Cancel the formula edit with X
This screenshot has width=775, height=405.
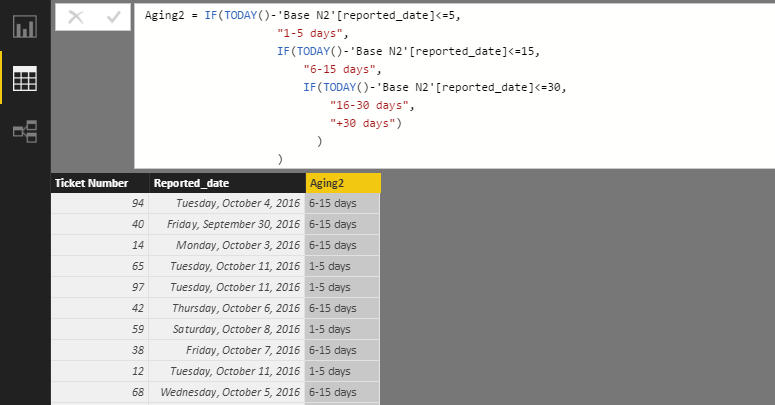pyautogui.click(x=76, y=17)
